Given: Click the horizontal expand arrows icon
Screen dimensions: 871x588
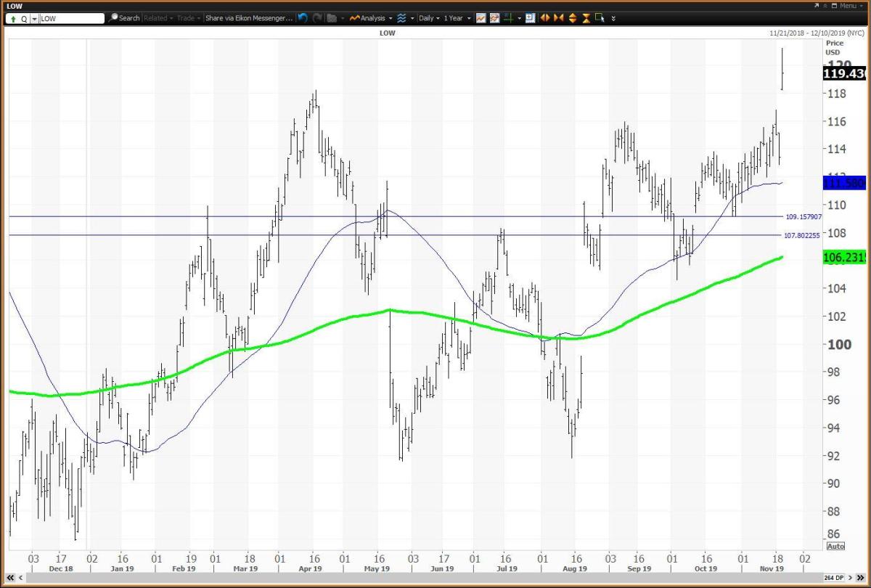Looking at the screenshot, I should [x=544, y=18].
